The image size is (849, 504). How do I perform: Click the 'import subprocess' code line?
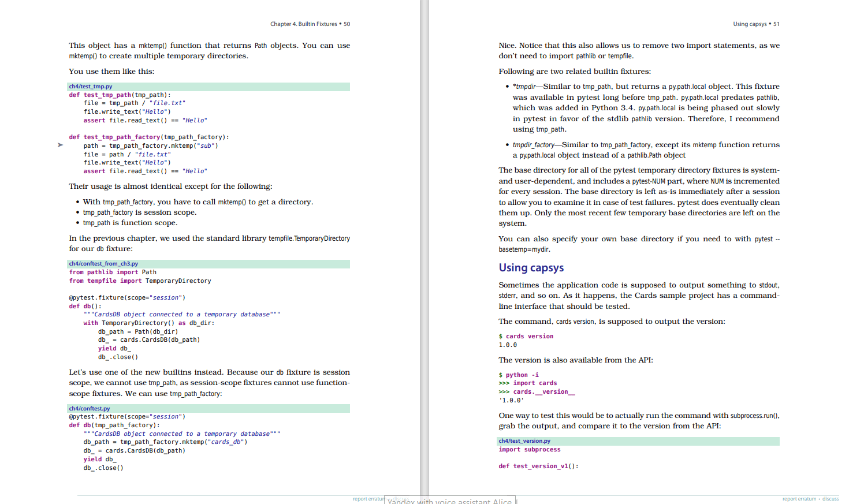click(x=530, y=450)
